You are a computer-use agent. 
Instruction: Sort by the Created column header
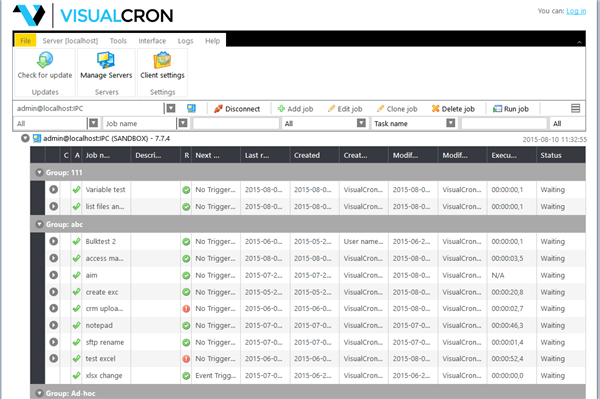(x=314, y=155)
